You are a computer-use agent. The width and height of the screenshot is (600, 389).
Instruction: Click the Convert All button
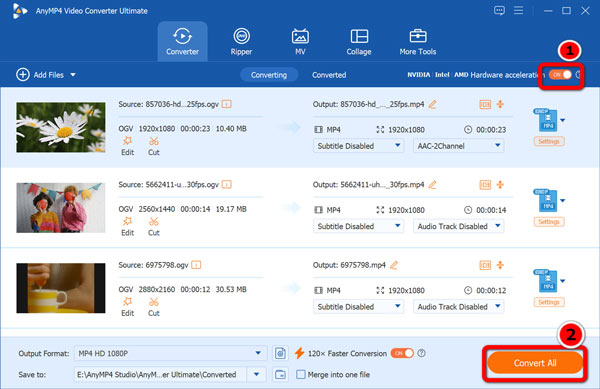click(x=535, y=363)
